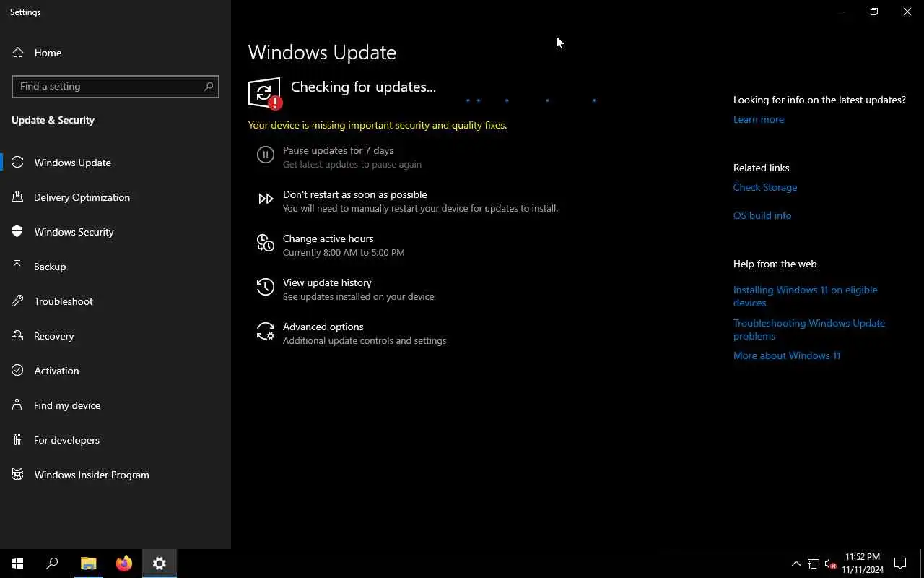Open the Recovery section
Image resolution: width=924 pixels, height=578 pixels.
(115, 336)
